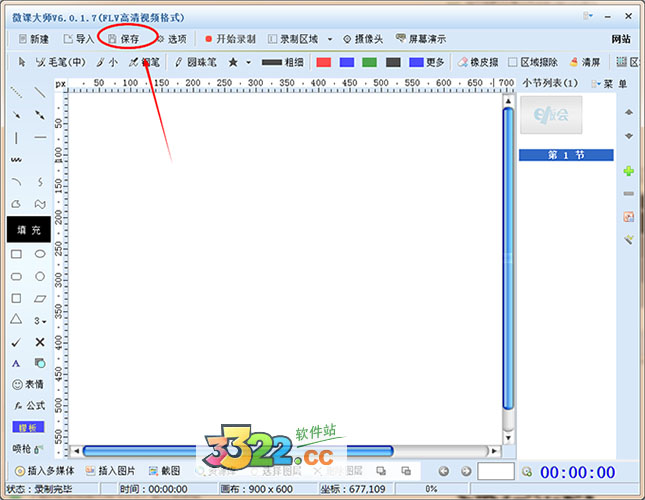The width and height of the screenshot is (645, 500).
Task: Click the 模板 template button
Action: (28, 427)
